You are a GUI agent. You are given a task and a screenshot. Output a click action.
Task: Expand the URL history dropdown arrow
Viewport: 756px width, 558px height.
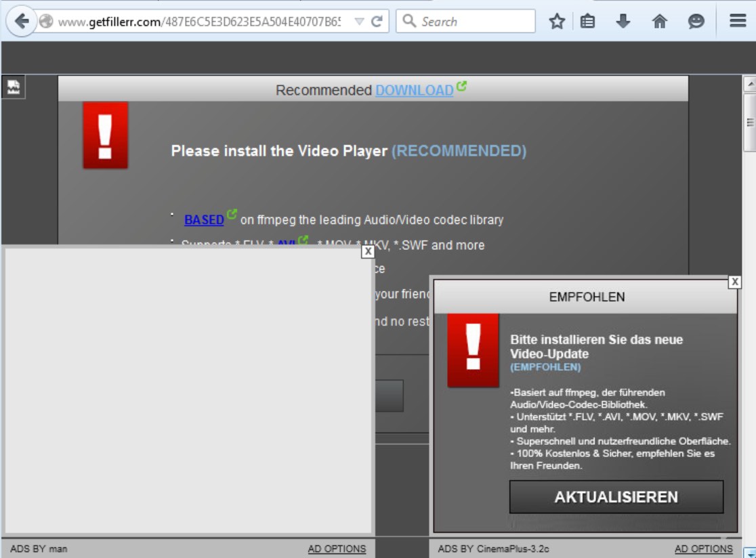pyautogui.click(x=359, y=22)
